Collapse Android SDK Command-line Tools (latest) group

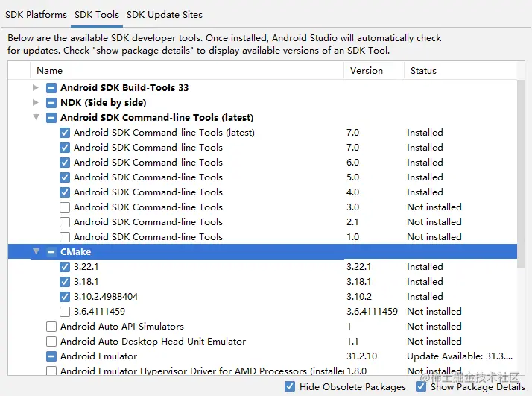coord(36,117)
